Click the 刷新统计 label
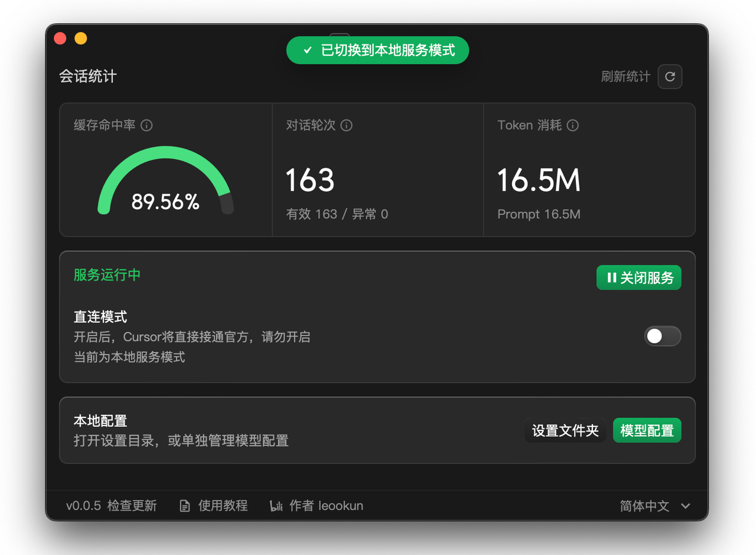This screenshot has height=555, width=756. 625,77
